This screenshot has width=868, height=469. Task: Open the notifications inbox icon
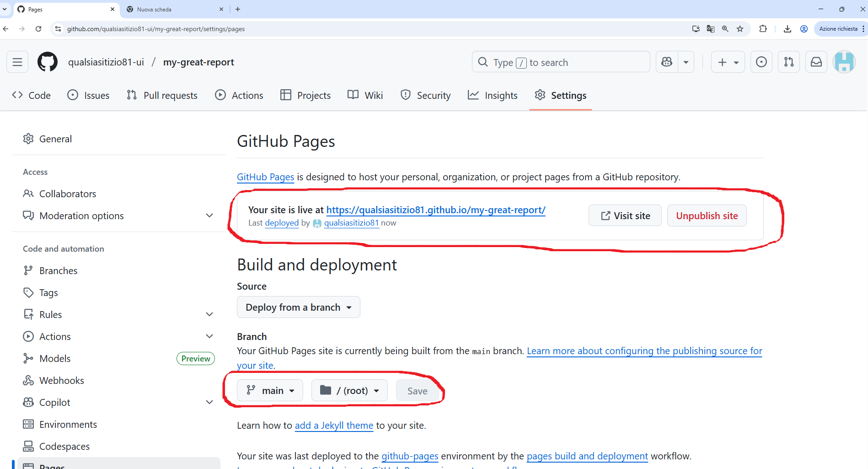(816, 62)
